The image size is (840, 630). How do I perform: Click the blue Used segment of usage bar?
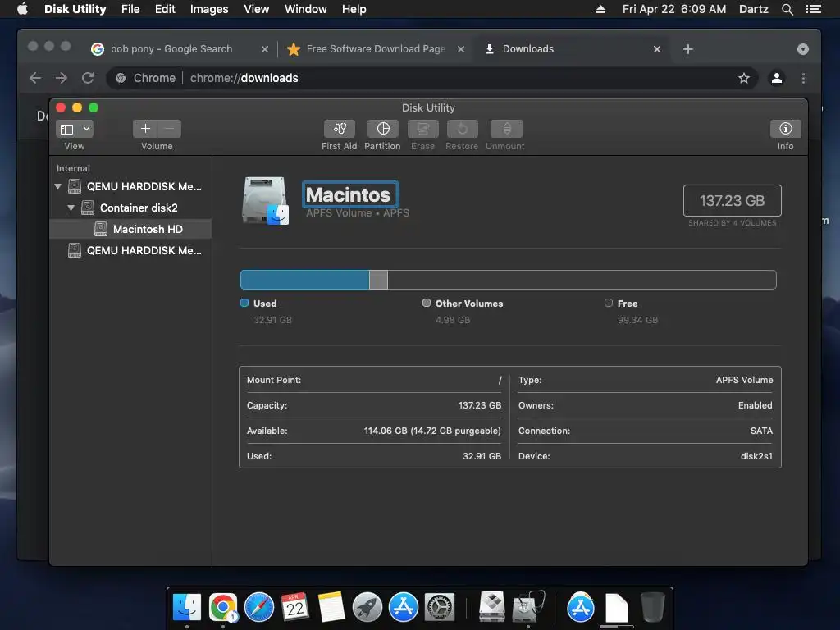click(305, 280)
